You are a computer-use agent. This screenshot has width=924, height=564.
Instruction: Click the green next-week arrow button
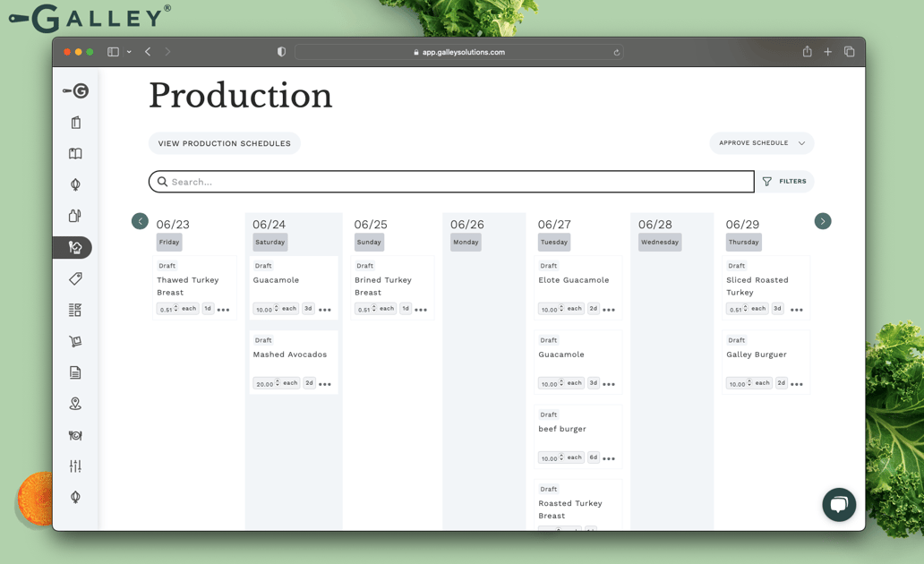pyautogui.click(x=823, y=221)
